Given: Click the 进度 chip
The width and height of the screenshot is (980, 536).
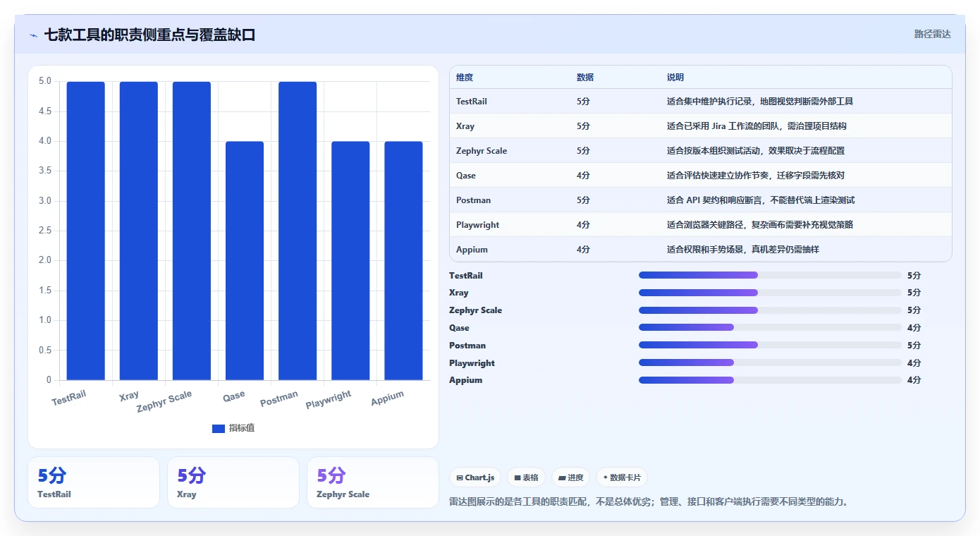Looking at the screenshot, I should [x=570, y=477].
